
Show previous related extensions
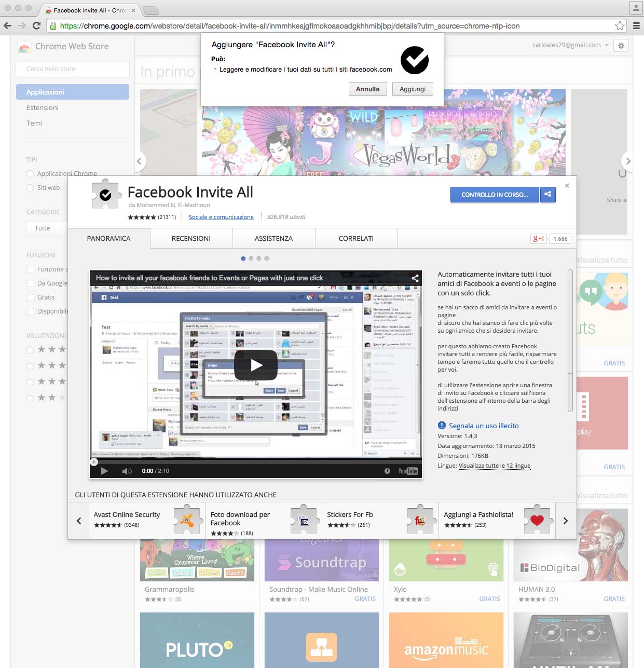tap(79, 521)
